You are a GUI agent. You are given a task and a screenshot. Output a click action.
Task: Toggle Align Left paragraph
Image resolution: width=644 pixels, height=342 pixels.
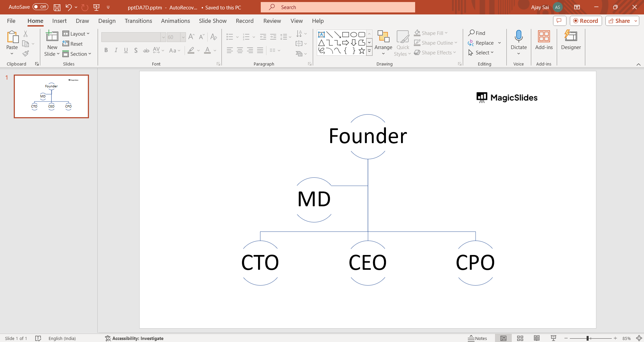pyautogui.click(x=230, y=50)
